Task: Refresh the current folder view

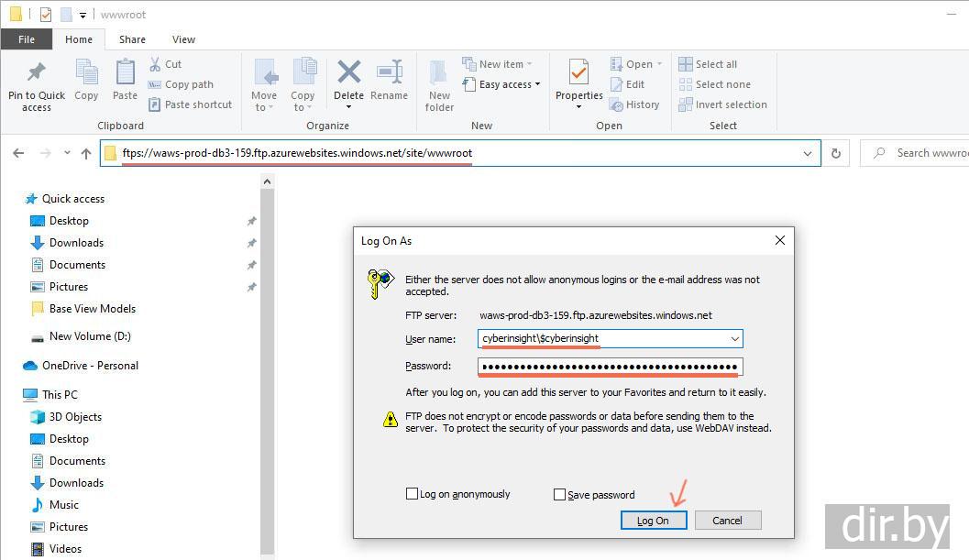Action: tap(835, 154)
